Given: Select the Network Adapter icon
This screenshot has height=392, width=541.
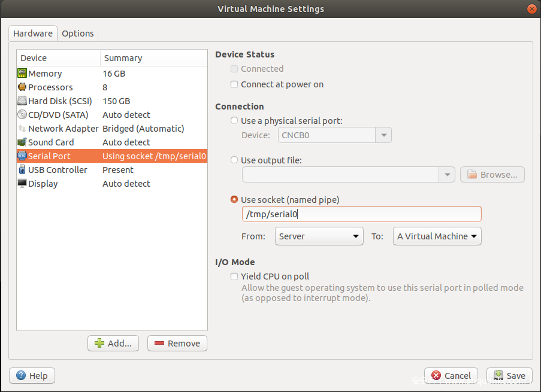Looking at the screenshot, I should [x=22, y=128].
